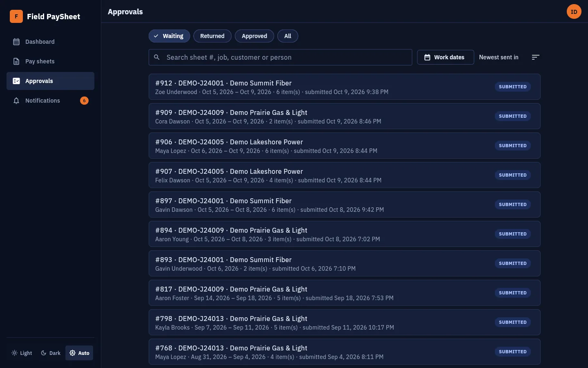
Task: Click the Field PaySheet orange logo icon
Action: pyautogui.click(x=16, y=16)
